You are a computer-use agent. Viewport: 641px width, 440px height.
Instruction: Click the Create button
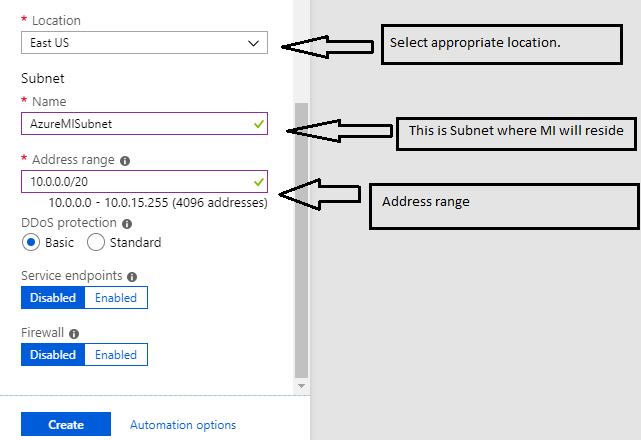(x=66, y=424)
